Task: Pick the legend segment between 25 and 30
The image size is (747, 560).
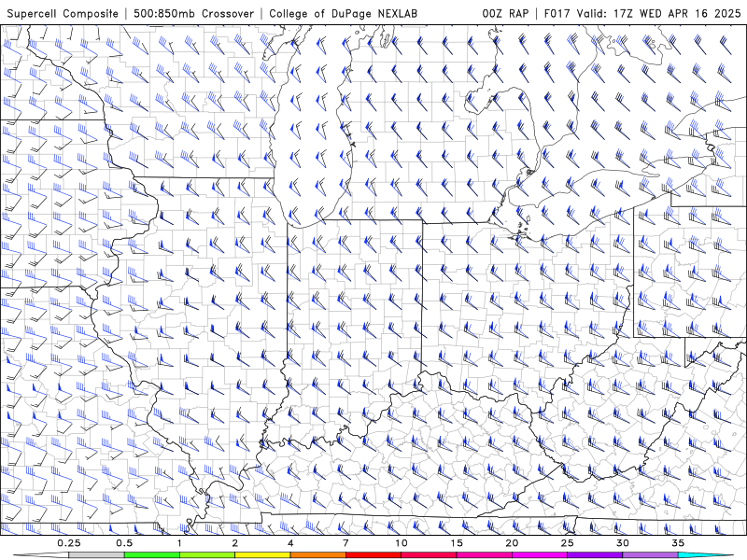Action: (595, 555)
